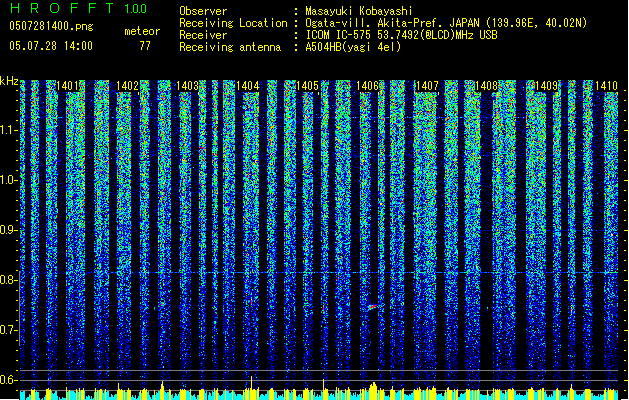Image resolution: width=629 pixels, height=400 pixels.
Task: Click the Observer label
Action: tap(203, 11)
